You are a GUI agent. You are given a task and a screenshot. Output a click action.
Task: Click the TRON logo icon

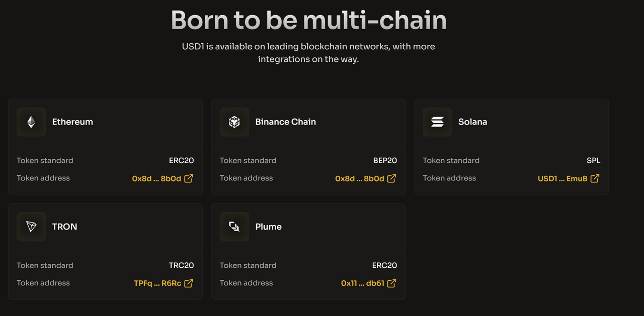tap(31, 227)
